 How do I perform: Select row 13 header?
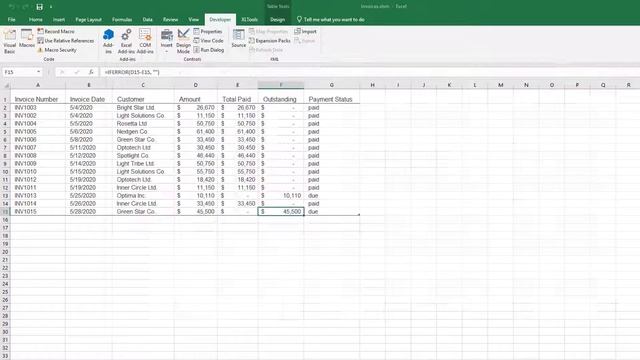pyautogui.click(x=5, y=196)
